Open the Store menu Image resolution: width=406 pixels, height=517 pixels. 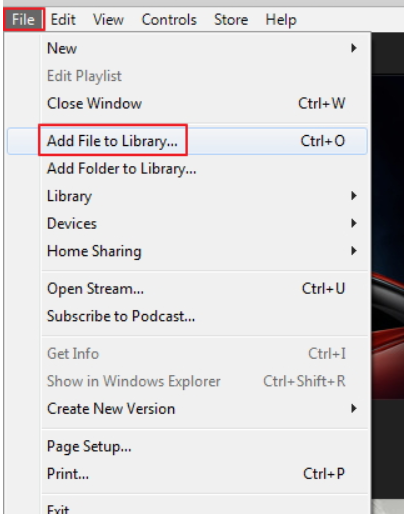coord(231,20)
